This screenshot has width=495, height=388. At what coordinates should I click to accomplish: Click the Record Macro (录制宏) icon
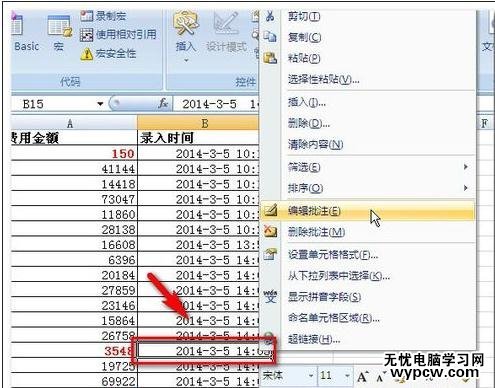[86, 16]
